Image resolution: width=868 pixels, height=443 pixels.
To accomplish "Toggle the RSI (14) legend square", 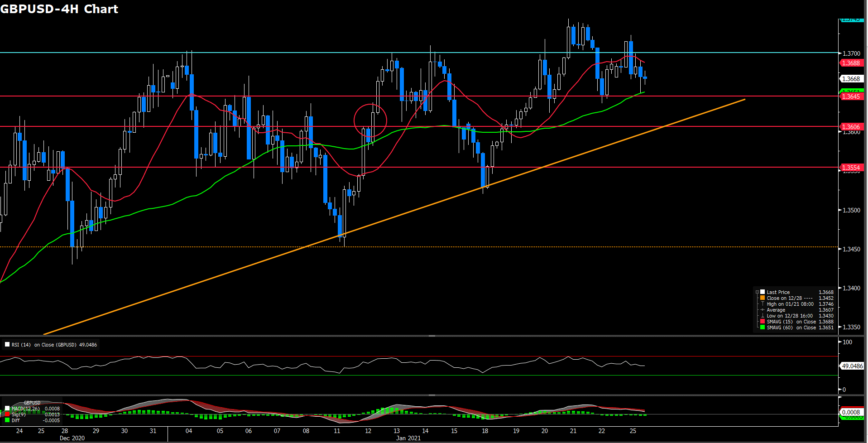I will [x=7, y=345].
